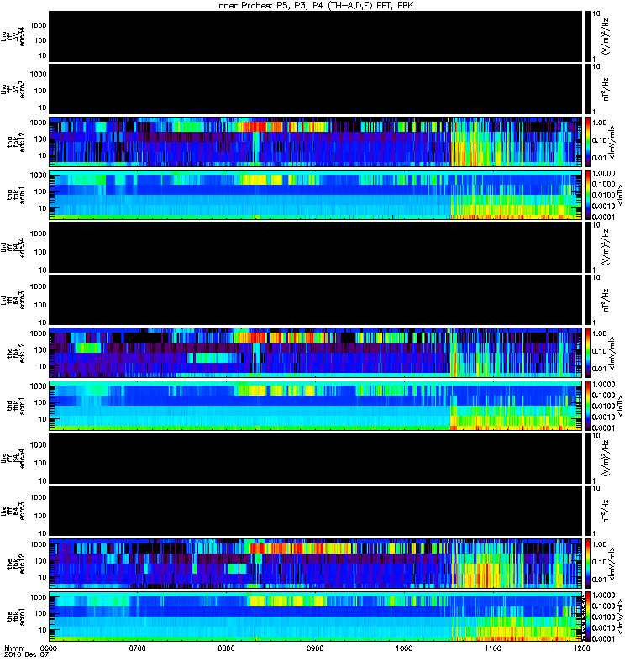Click the 'the fff 64 scm3' y-axis label

[13, 512]
